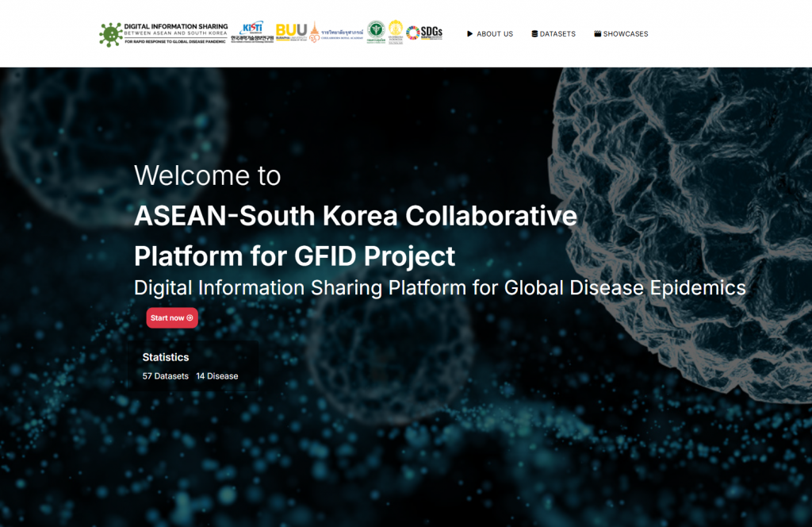Click the Statistics heading

166,357
